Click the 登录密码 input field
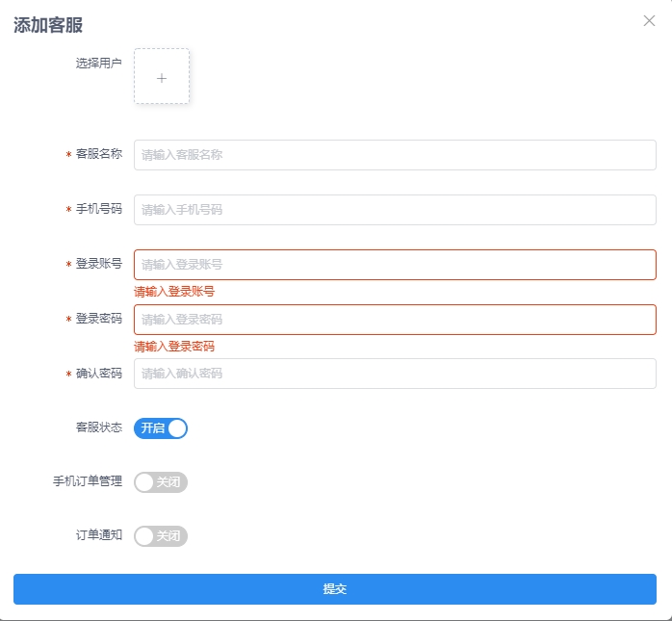The image size is (672, 621). 395,320
